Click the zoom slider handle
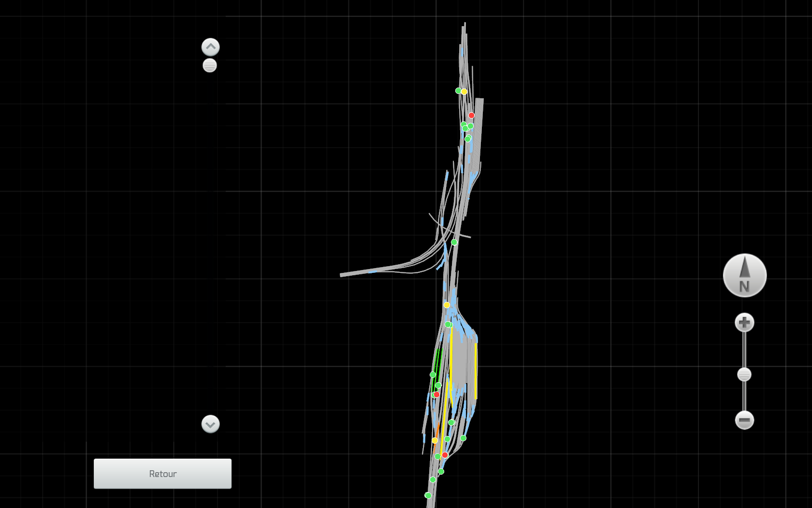 [x=744, y=374]
